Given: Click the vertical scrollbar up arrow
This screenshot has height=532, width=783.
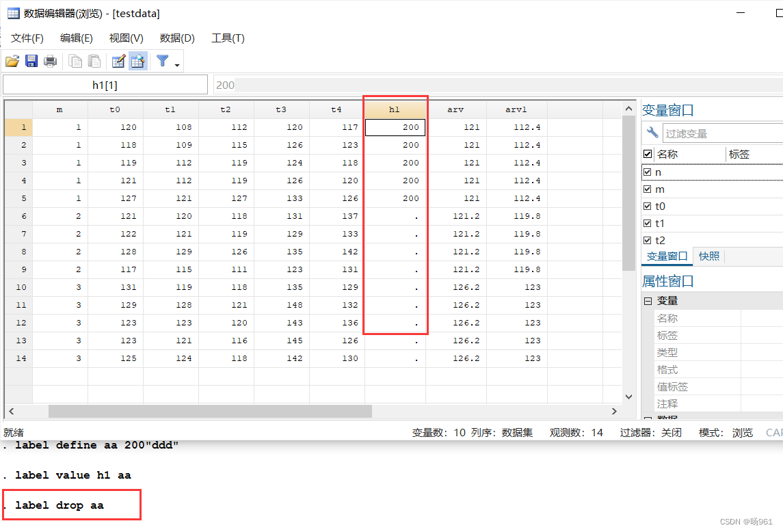Looking at the screenshot, I should coord(628,109).
